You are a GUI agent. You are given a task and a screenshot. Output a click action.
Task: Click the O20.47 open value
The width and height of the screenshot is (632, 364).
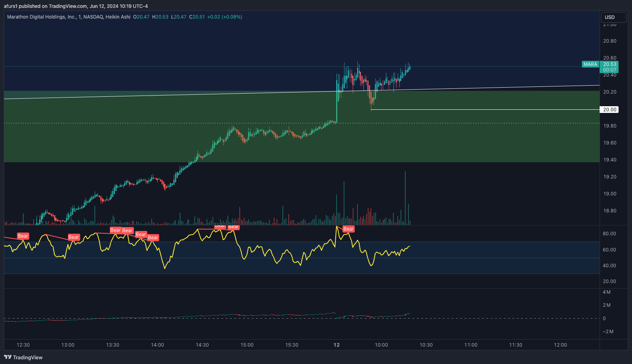coord(141,17)
